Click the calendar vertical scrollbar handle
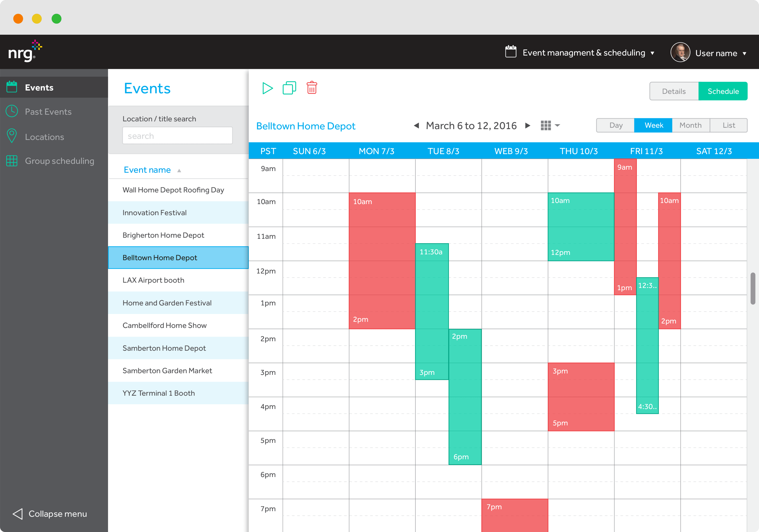 click(x=753, y=288)
